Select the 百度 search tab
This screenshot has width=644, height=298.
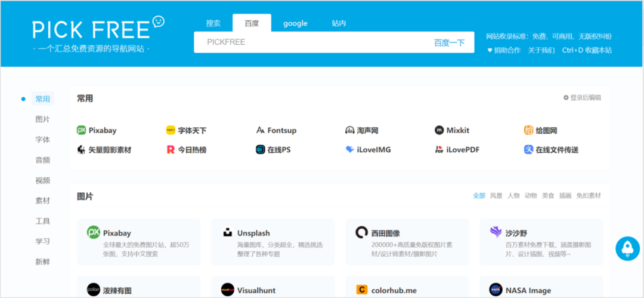pyautogui.click(x=252, y=23)
